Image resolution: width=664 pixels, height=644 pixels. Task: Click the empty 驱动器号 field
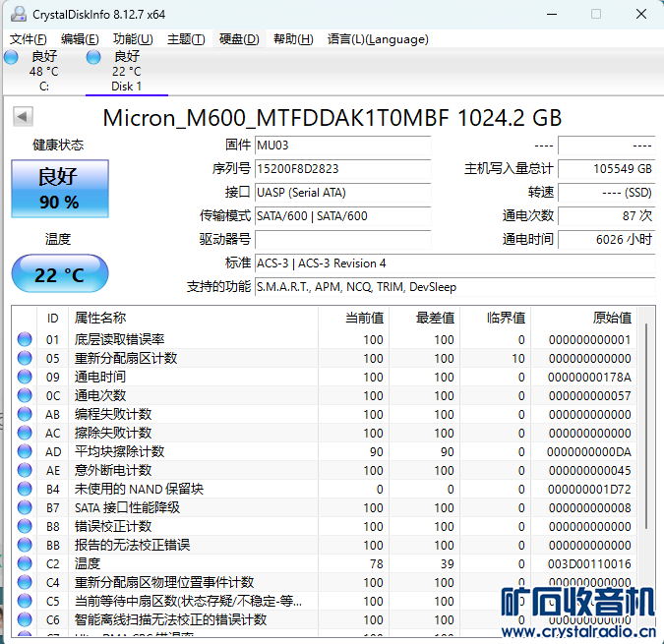[x=342, y=240]
